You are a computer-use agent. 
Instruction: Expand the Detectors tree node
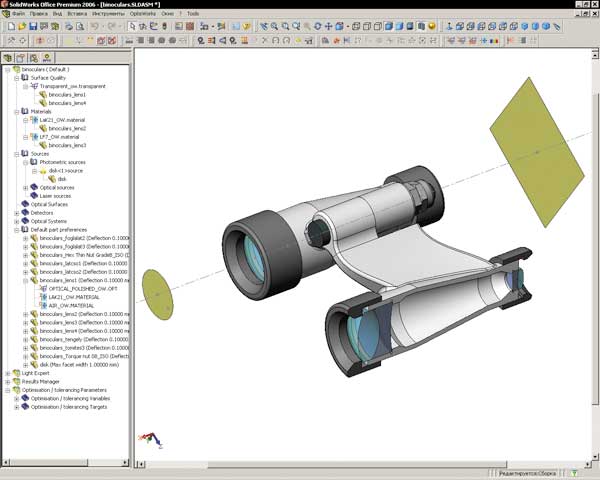tap(15, 212)
